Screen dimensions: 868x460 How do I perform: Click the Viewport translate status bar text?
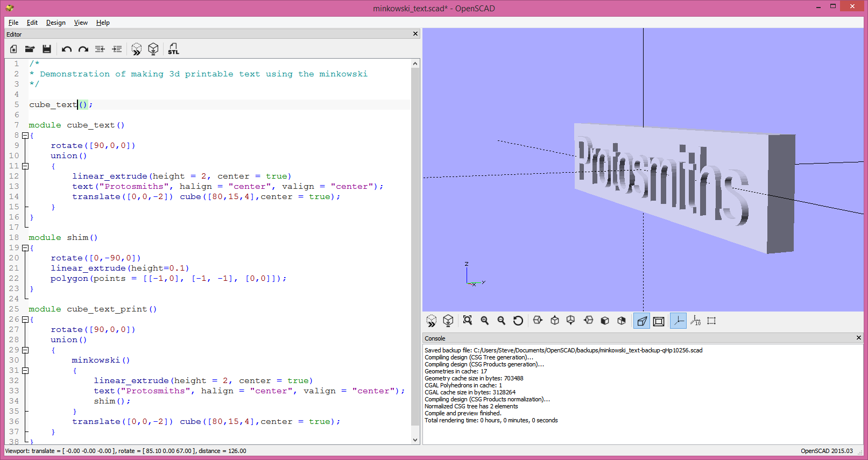pos(125,451)
